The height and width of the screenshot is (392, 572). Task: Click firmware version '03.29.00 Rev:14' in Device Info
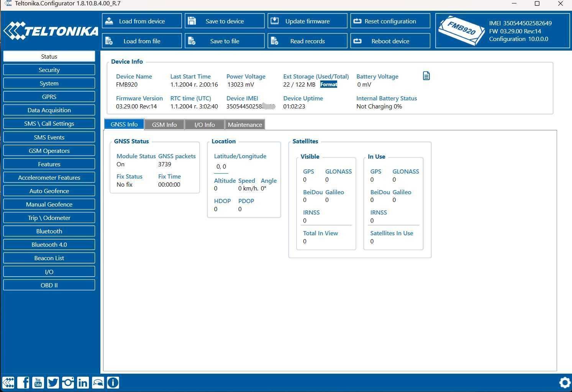(x=136, y=106)
